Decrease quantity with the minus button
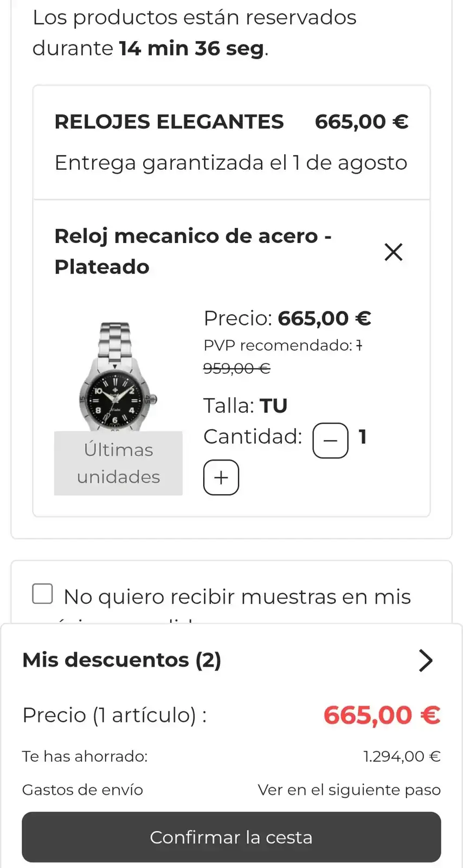The image size is (463, 868). (330, 441)
